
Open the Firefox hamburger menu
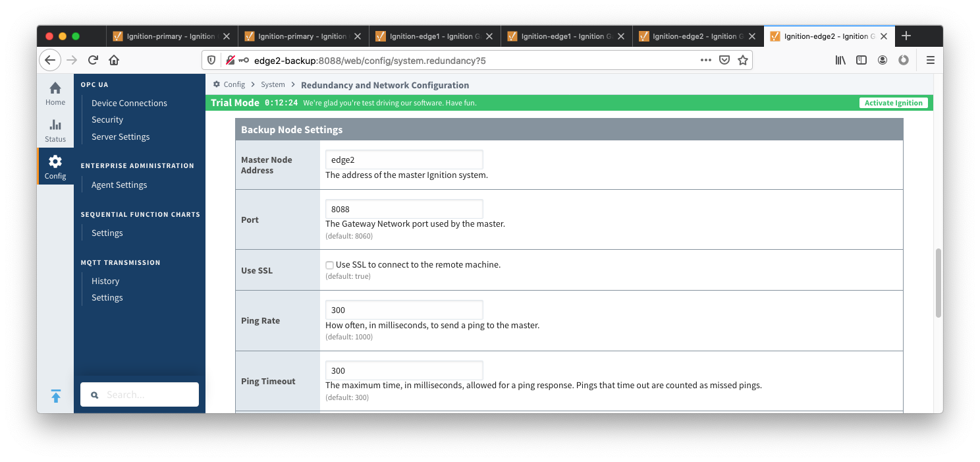931,60
